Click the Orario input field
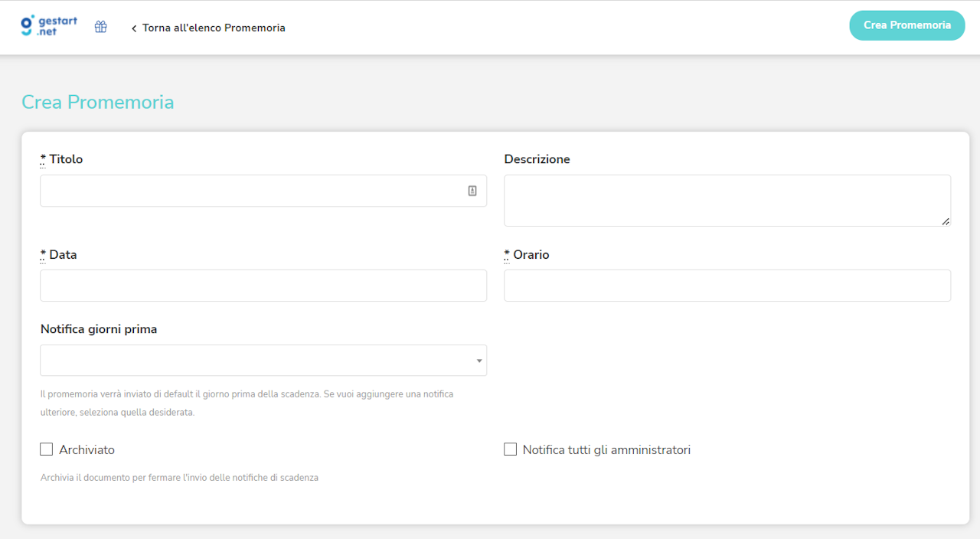980x539 pixels. (727, 285)
